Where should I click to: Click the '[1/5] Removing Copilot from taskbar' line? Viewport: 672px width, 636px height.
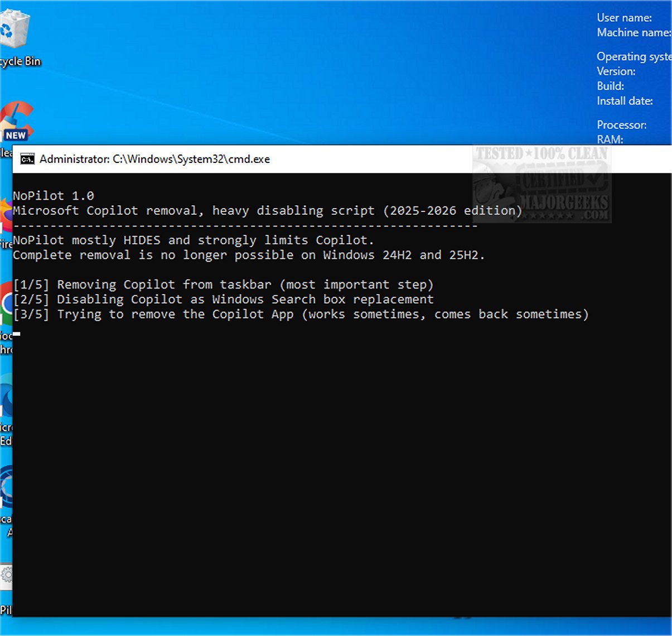pyautogui.click(x=224, y=285)
